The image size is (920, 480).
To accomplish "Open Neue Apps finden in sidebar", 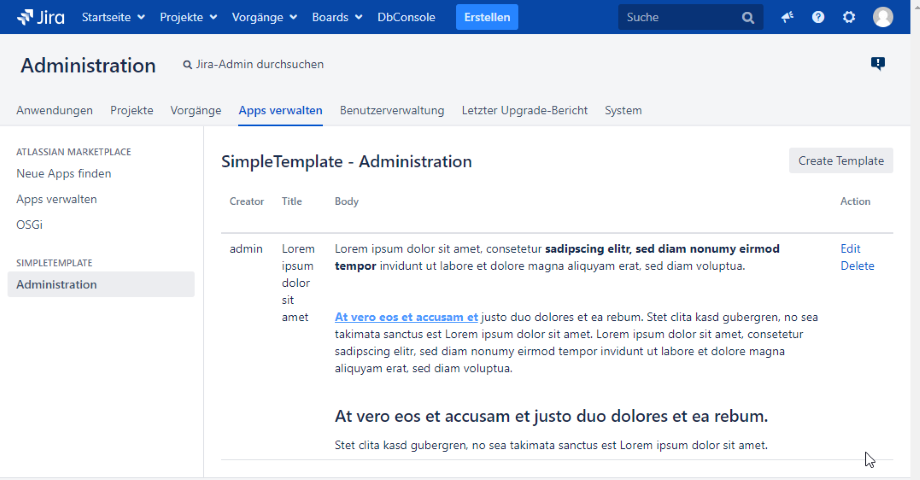I will point(63,174).
